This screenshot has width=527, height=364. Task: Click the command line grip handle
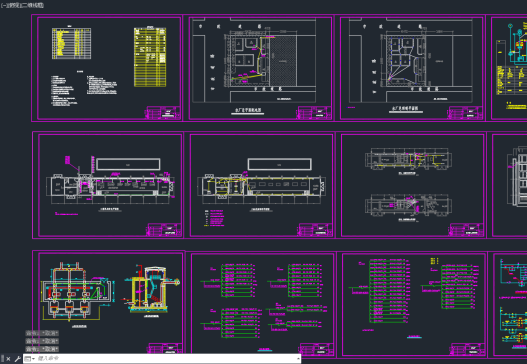coord(2,359)
